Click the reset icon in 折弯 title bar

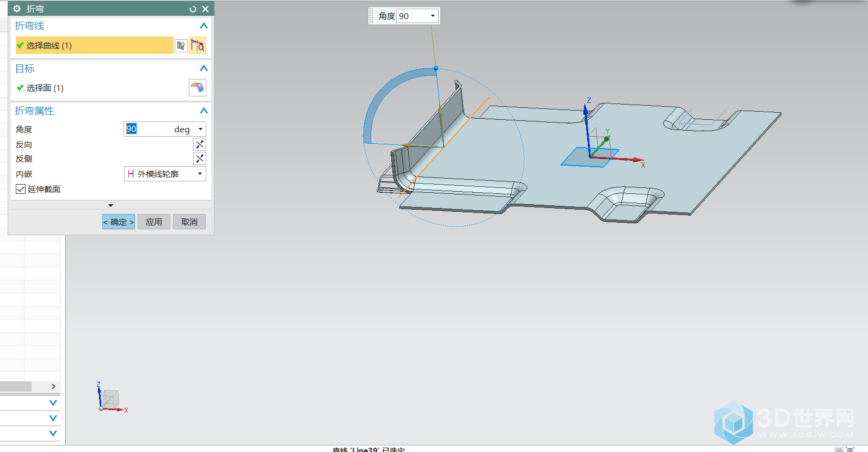click(193, 9)
